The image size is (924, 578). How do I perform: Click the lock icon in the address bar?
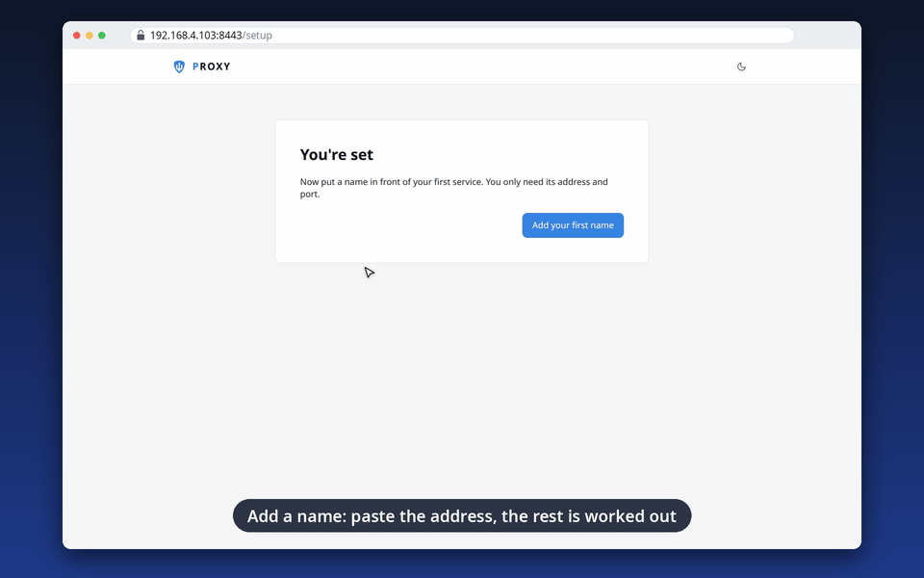point(141,36)
